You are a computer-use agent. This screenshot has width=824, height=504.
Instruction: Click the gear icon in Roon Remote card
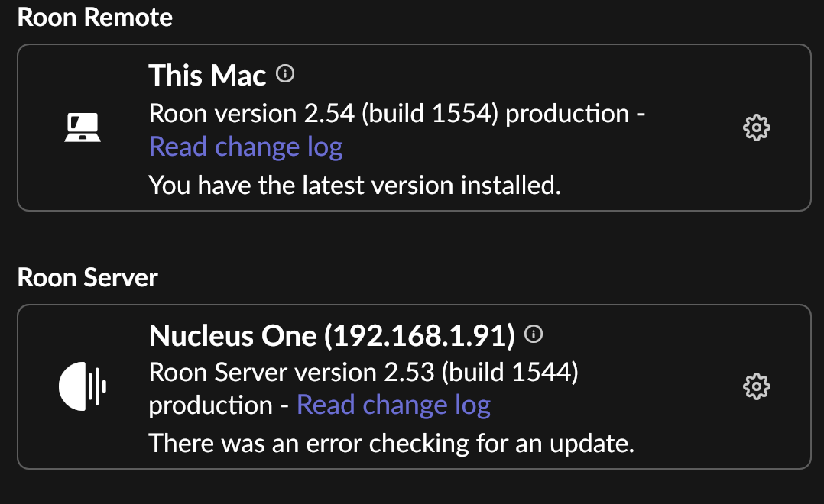(x=756, y=128)
